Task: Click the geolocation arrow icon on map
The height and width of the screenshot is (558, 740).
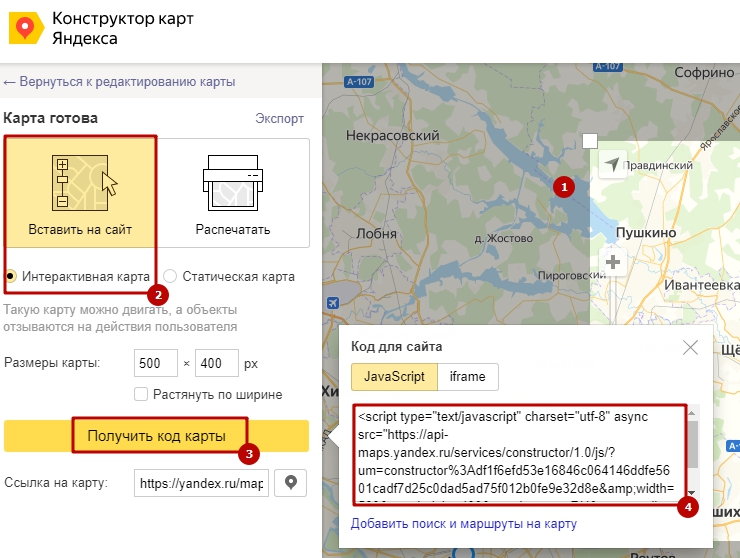Action: 612,162
